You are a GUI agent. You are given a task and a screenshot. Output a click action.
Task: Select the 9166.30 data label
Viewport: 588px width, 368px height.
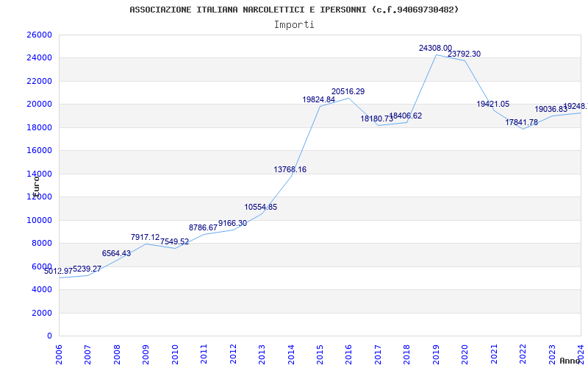pos(232,224)
